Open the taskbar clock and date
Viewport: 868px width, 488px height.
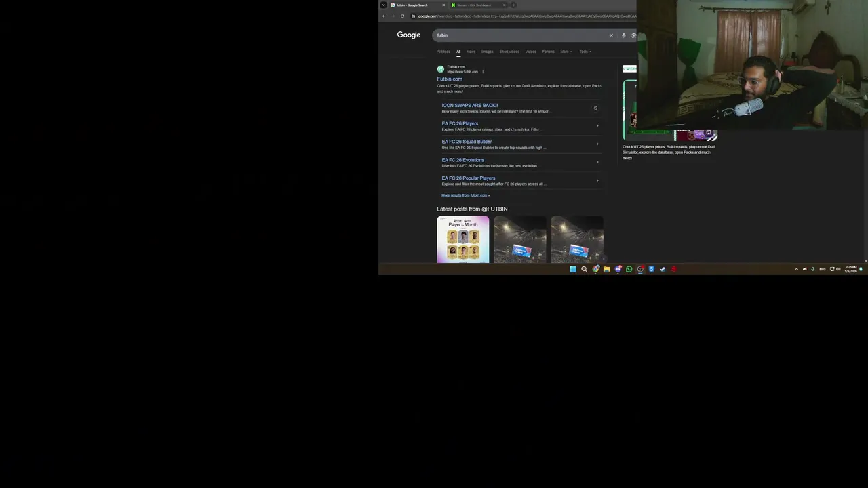point(850,269)
